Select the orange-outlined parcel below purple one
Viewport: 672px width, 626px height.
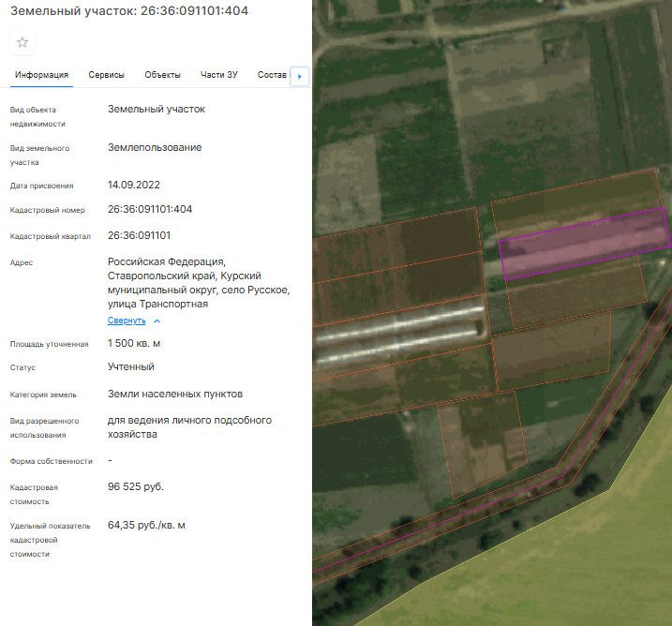point(577,291)
